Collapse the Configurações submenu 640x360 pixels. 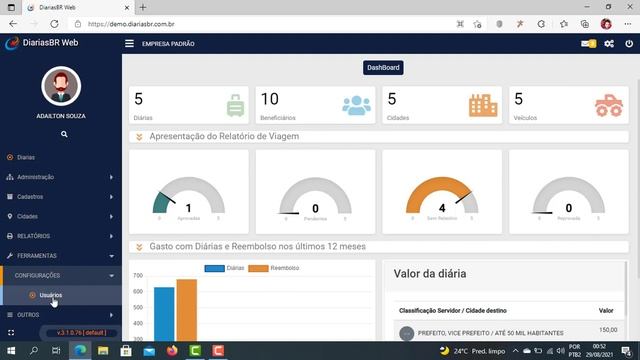click(x=61, y=276)
